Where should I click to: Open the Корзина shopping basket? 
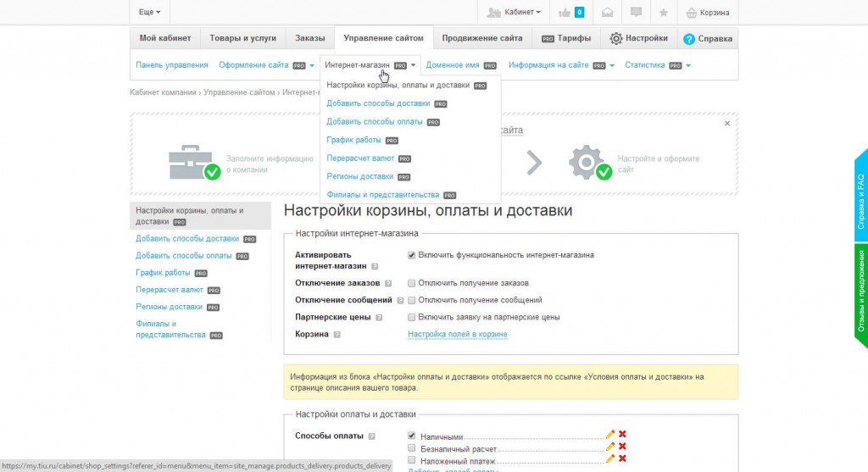click(x=708, y=12)
